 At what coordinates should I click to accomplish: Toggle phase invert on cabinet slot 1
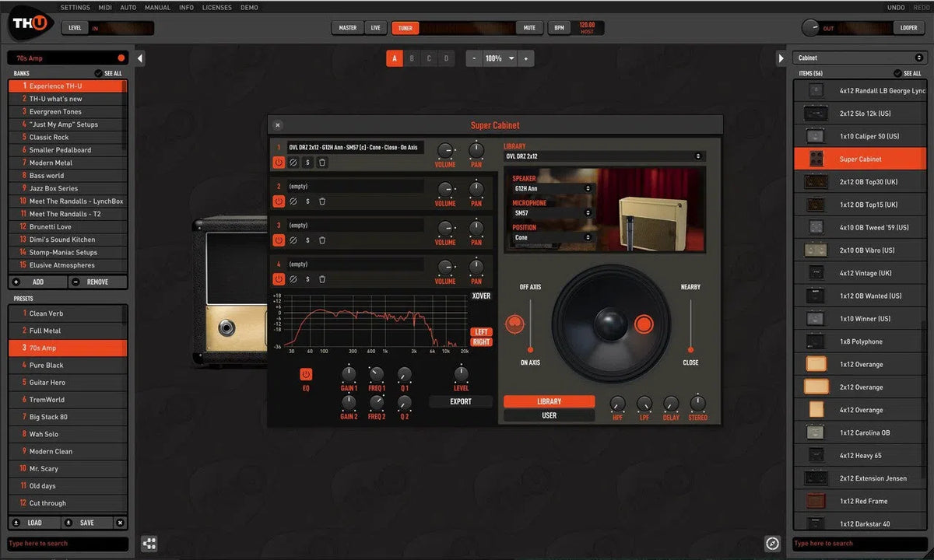(x=293, y=163)
